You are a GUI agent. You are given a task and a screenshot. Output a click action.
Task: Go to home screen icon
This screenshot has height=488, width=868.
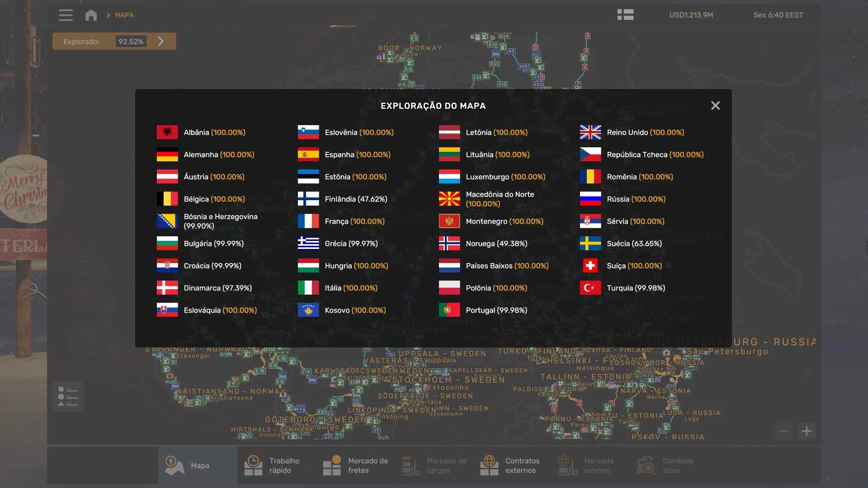[91, 15]
